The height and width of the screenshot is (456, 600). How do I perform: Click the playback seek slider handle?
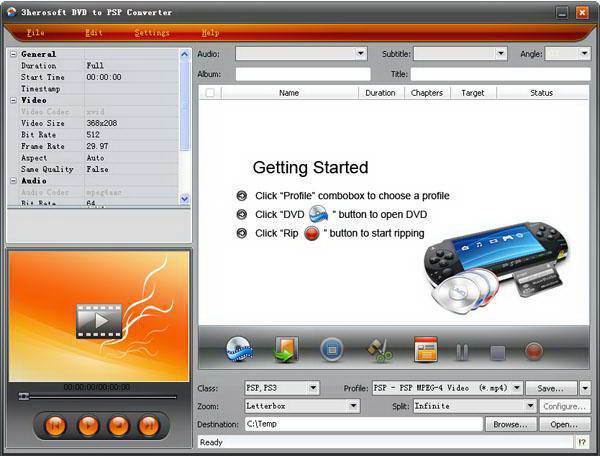[x=24, y=396]
